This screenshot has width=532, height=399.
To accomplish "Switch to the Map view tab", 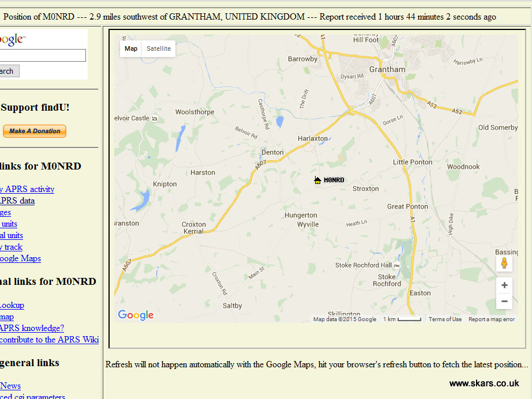I will (x=131, y=48).
